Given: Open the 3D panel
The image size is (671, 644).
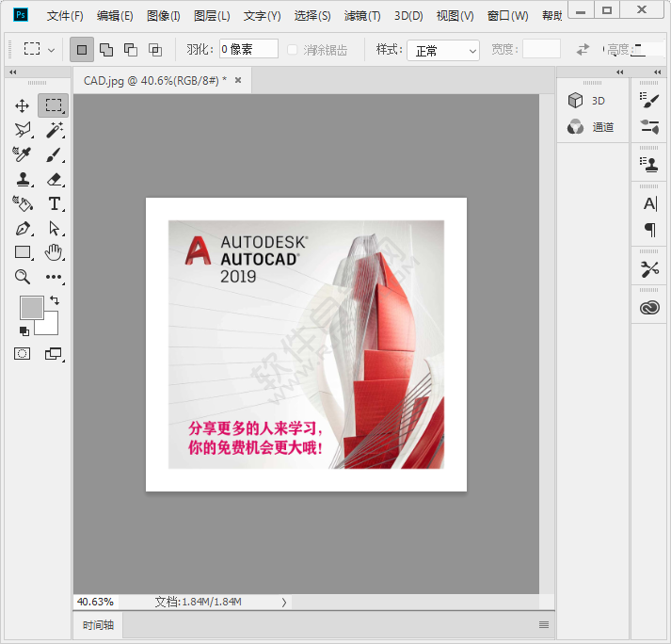Looking at the screenshot, I should pos(586,101).
